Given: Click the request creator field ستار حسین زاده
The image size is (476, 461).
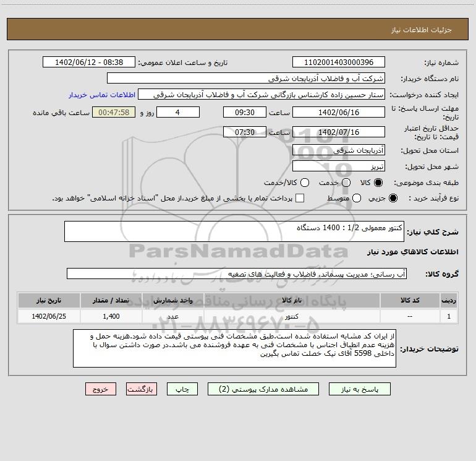Looking at the screenshot, I should click(x=261, y=94).
